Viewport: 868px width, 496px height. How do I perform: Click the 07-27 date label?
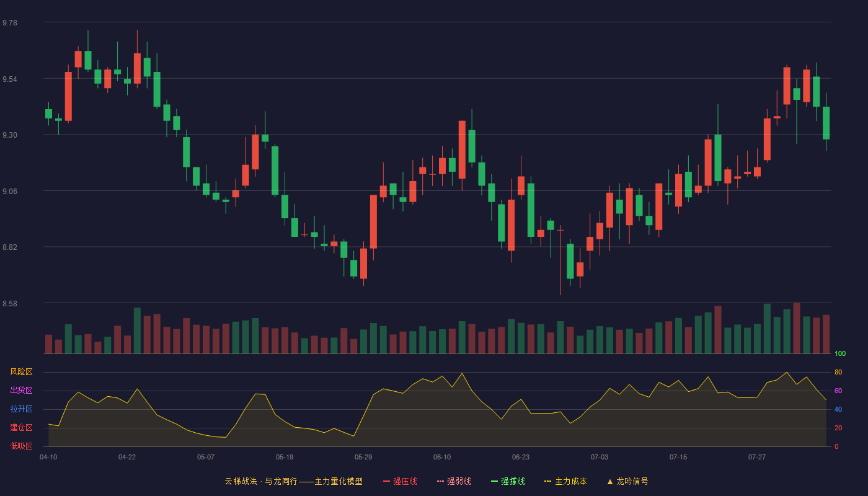[x=757, y=457]
